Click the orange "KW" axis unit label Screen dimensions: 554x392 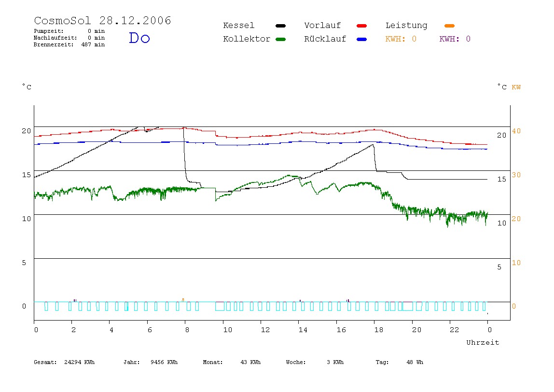click(516, 87)
